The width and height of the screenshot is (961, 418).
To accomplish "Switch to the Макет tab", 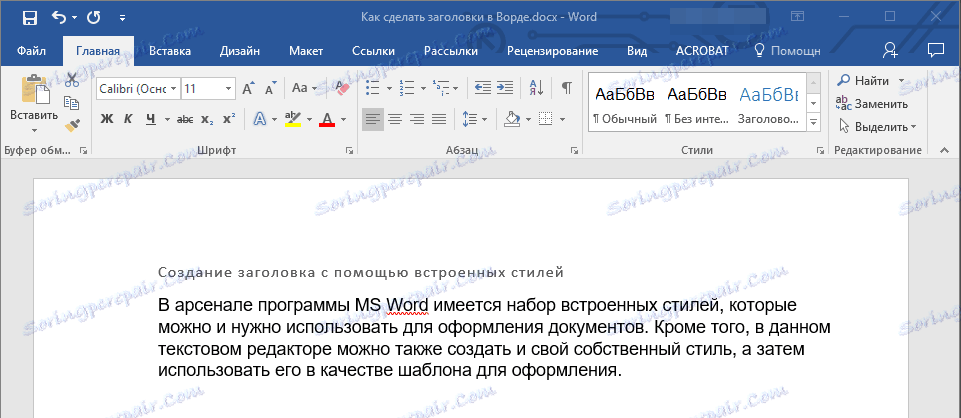I will [306, 51].
